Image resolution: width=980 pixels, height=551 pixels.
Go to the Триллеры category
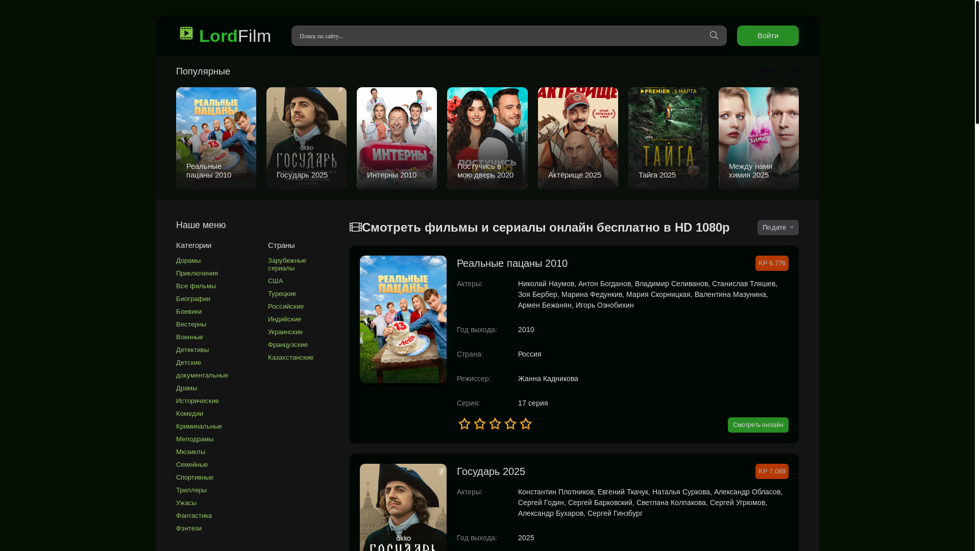191,490
